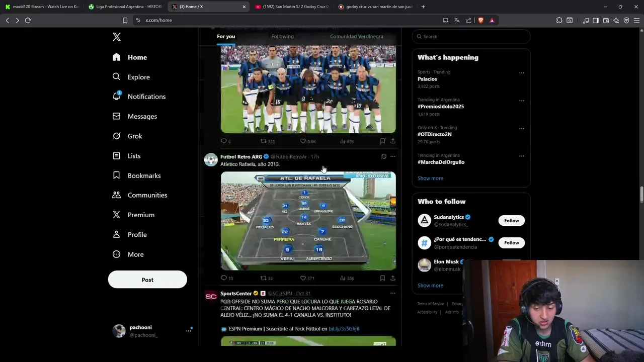
Task: Reload the page
Action: tap(28, 20)
